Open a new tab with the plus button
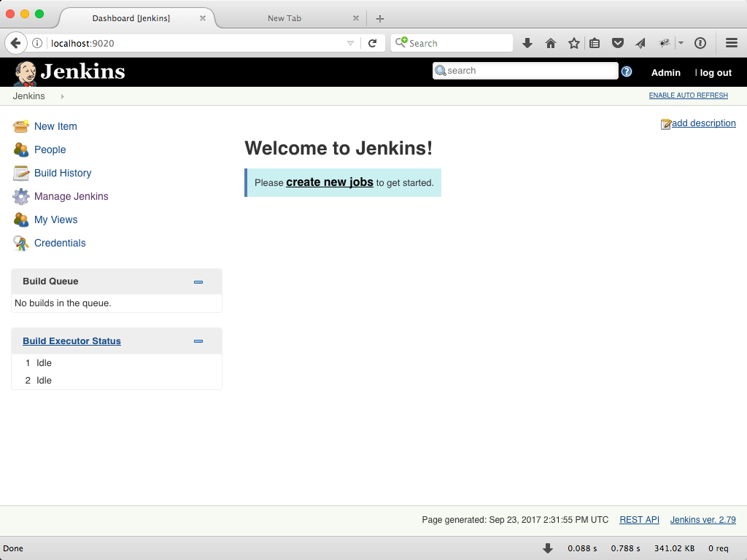 379,18
